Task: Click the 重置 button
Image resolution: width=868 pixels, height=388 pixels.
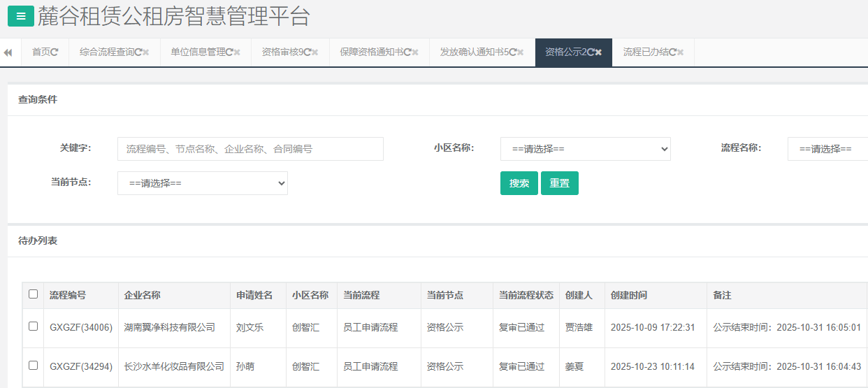Action: click(x=559, y=183)
